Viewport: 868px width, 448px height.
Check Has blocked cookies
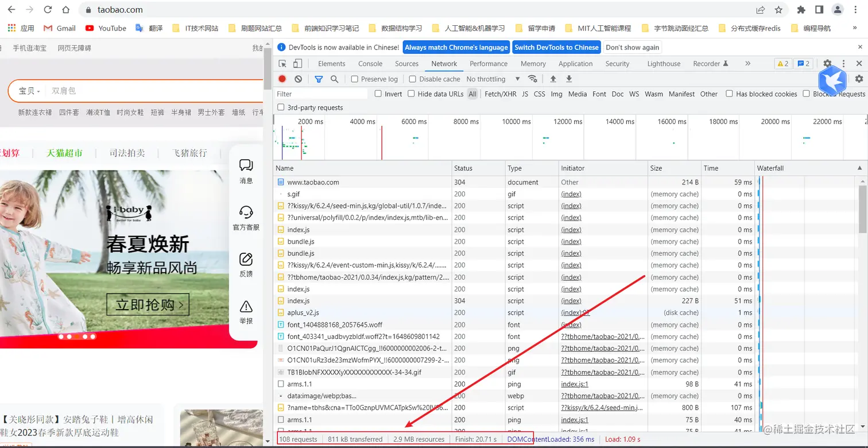[729, 94]
